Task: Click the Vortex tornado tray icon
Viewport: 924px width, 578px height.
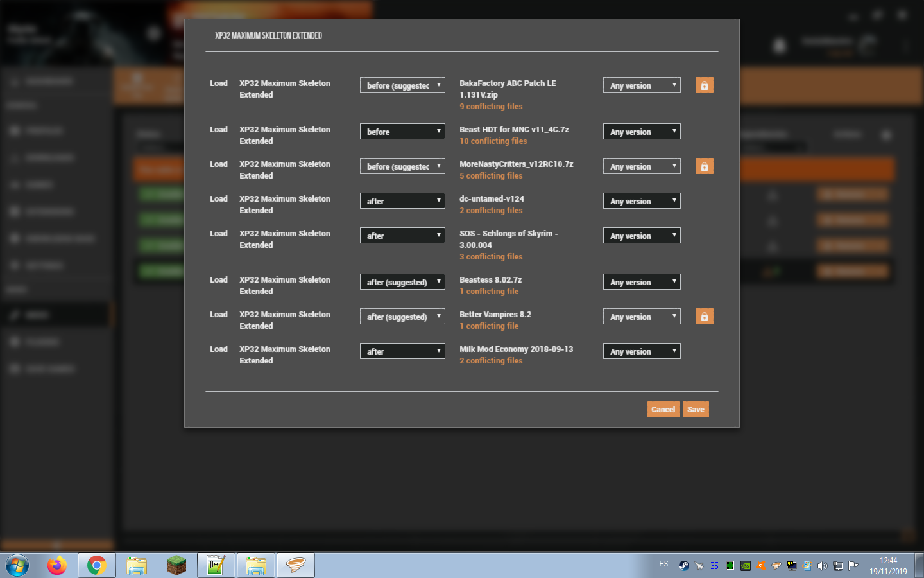Action: click(776, 566)
